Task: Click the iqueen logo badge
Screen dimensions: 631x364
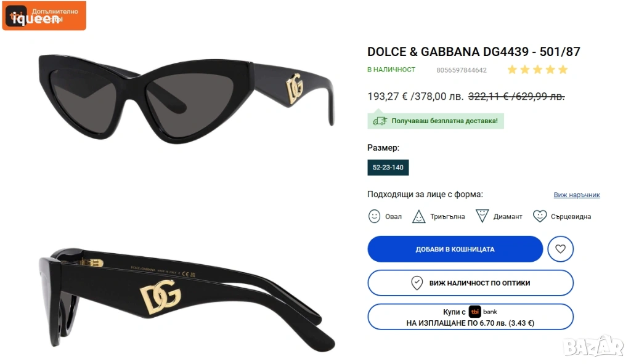Action: 43,16
